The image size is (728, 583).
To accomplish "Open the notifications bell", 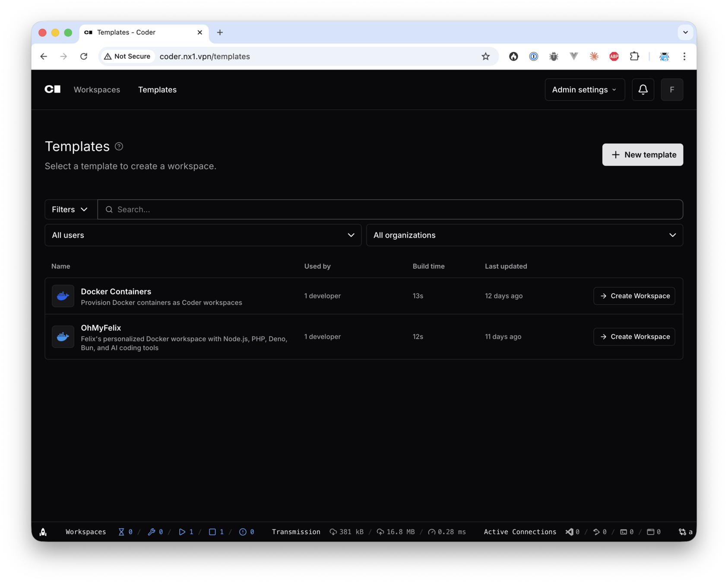I will (x=643, y=89).
